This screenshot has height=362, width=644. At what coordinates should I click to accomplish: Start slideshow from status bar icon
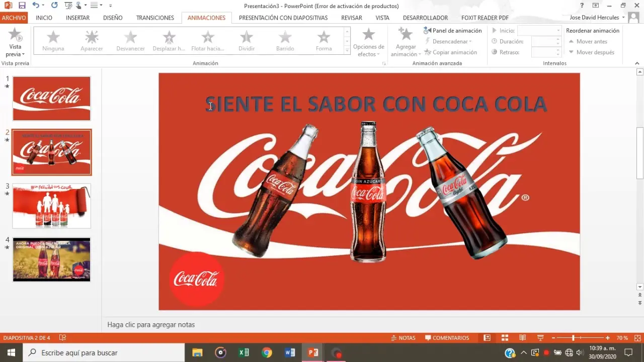[540, 338]
